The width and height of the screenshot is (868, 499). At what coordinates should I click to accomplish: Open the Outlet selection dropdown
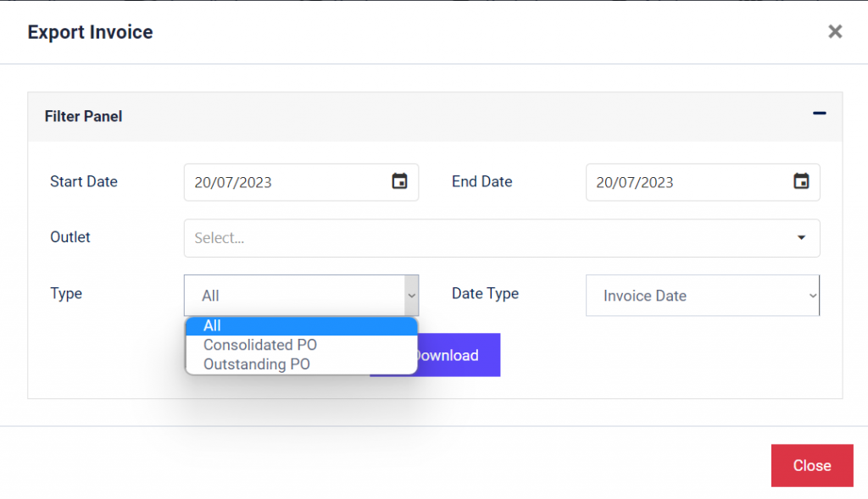coord(501,238)
